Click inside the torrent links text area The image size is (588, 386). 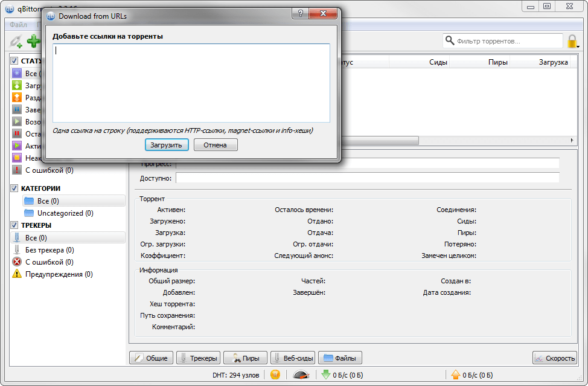click(x=191, y=83)
